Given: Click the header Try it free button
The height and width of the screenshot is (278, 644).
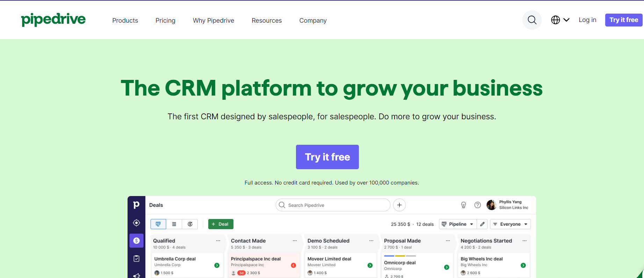Looking at the screenshot, I should (624, 20).
